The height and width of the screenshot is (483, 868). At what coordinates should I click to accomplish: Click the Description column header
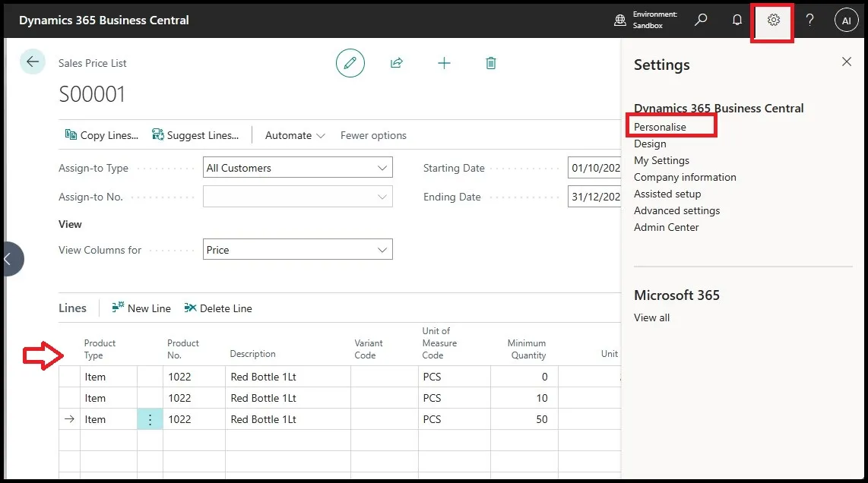click(252, 354)
